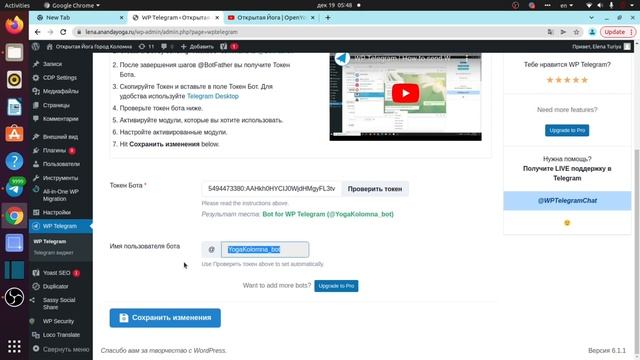Switch to the Открытая Йога YouTube tab
This screenshot has height=360, width=640.
(x=271, y=18)
